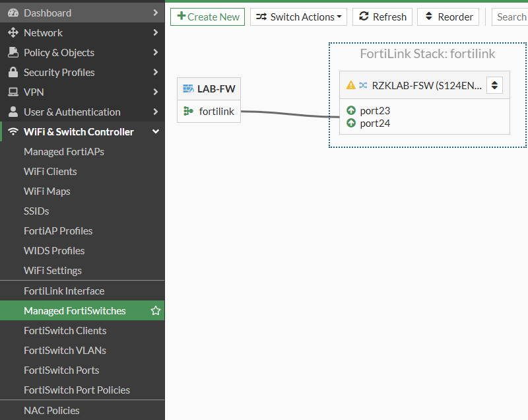
Task: Select Managed FortiSwitches menu item
Action: [82, 310]
